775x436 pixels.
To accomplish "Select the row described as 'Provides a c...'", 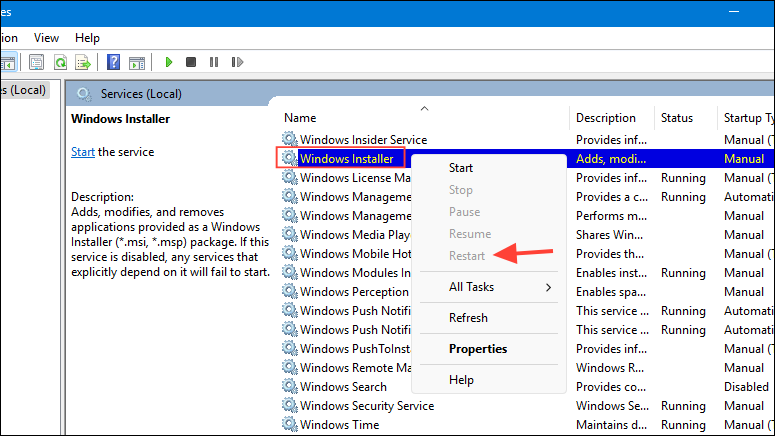I will pos(612,197).
